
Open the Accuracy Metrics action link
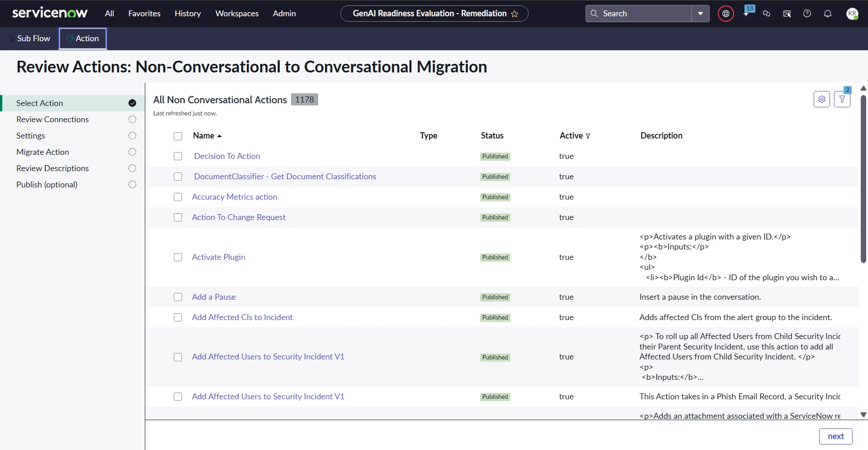(234, 197)
